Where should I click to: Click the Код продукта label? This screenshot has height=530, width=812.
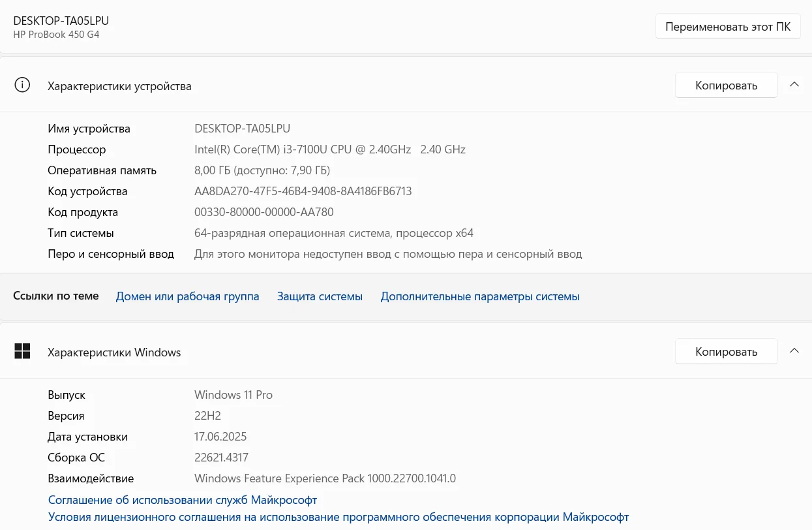pos(83,212)
